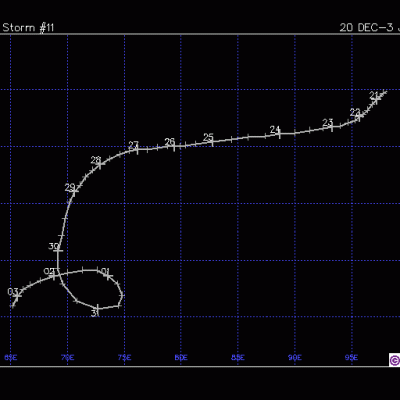The width and height of the screenshot is (400, 400).
Task: Select the day 23 track marker
Action: point(332,127)
